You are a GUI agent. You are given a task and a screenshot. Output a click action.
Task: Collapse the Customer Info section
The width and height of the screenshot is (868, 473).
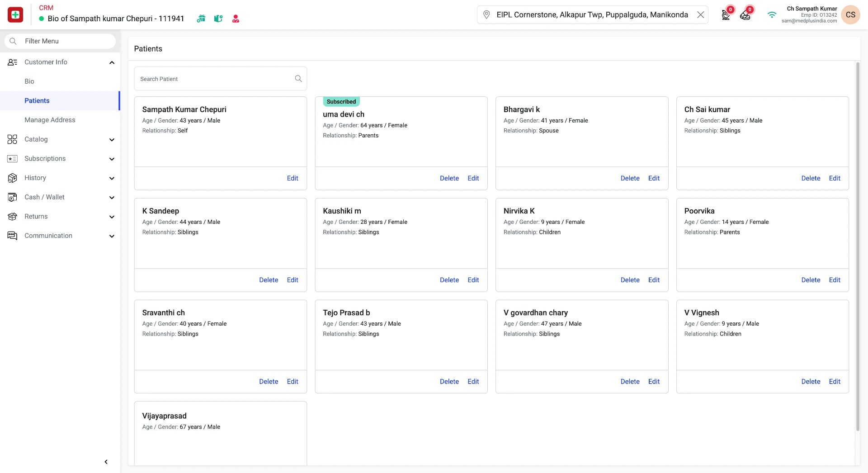click(112, 62)
